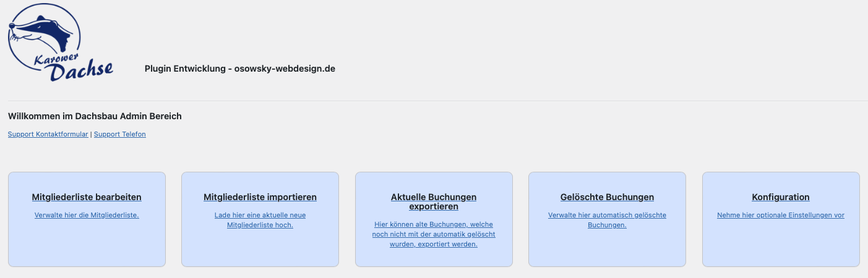Click "Verwalte hier die Mitgliederliste" description

[x=87, y=215]
